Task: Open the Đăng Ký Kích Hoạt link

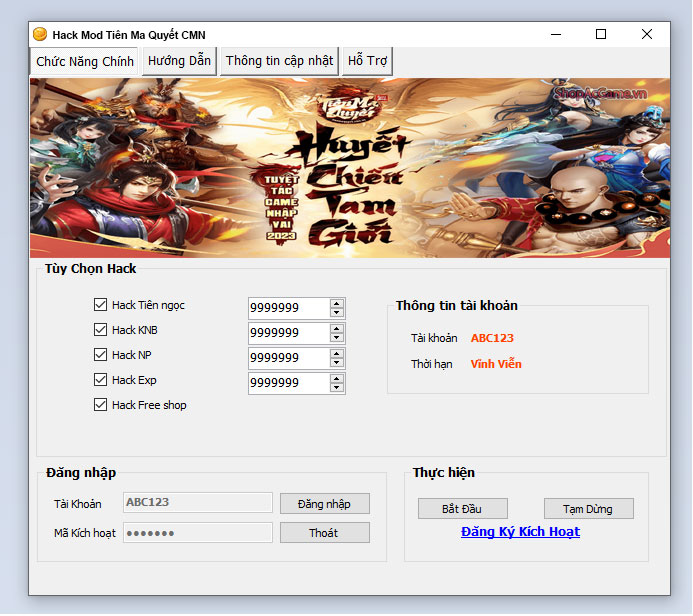Action: click(520, 532)
